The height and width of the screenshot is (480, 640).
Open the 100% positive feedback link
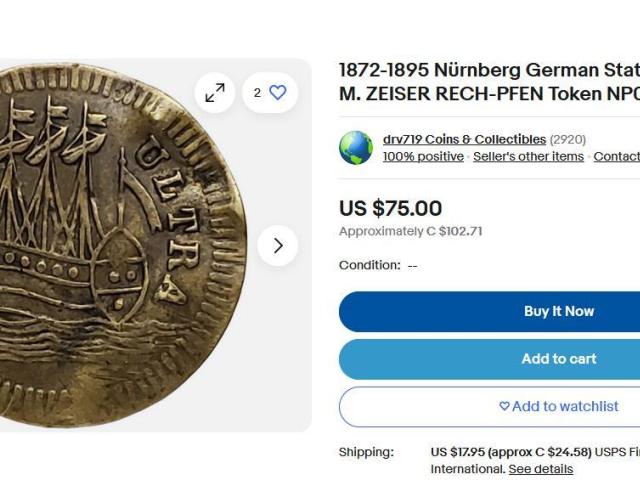(x=423, y=157)
